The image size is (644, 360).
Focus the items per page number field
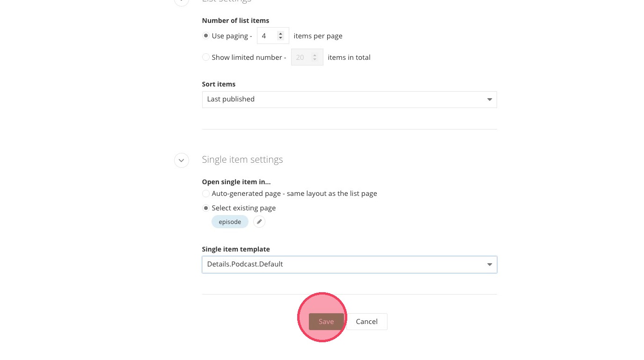[268, 36]
